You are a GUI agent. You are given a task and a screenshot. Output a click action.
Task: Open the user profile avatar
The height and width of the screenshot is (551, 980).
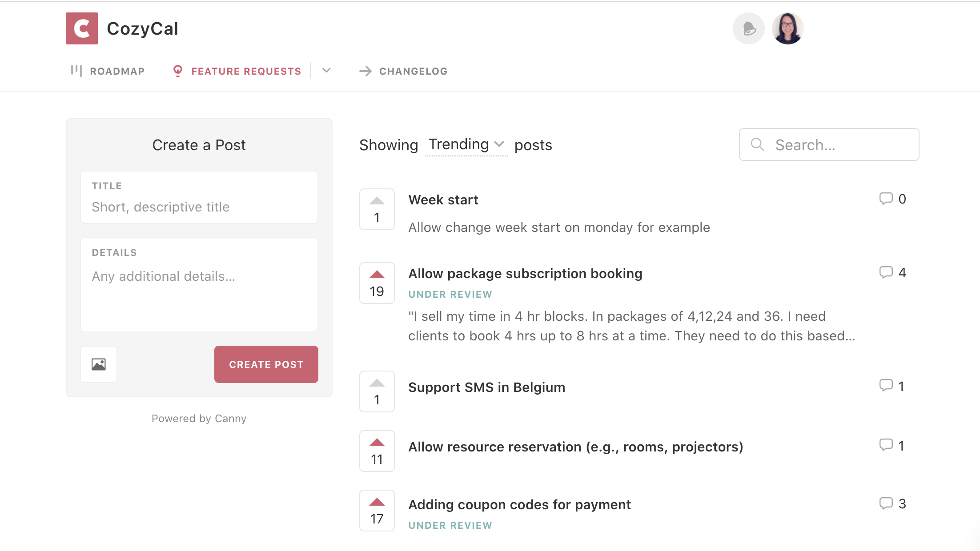(x=787, y=28)
